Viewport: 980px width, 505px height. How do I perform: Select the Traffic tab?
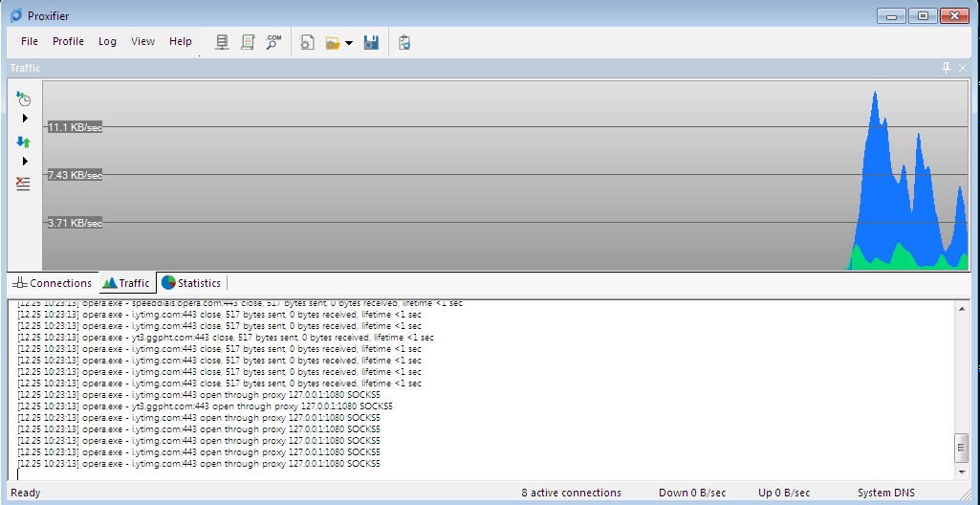(x=126, y=283)
